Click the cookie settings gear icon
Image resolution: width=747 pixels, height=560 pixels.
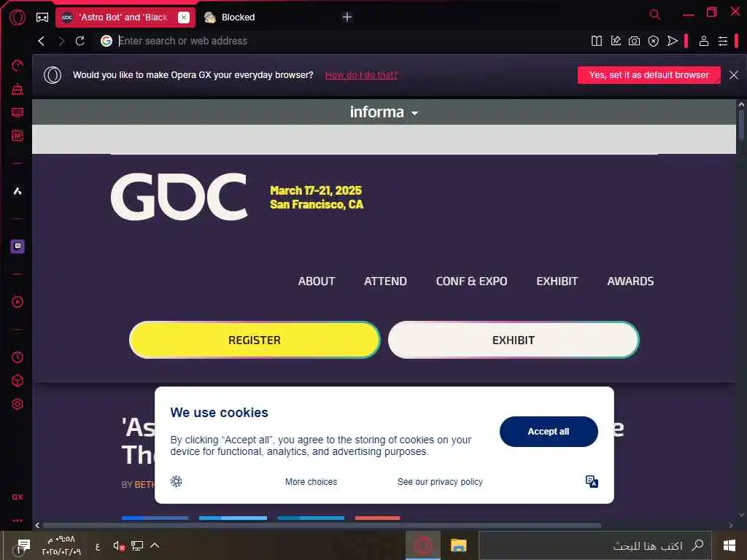pos(177,481)
